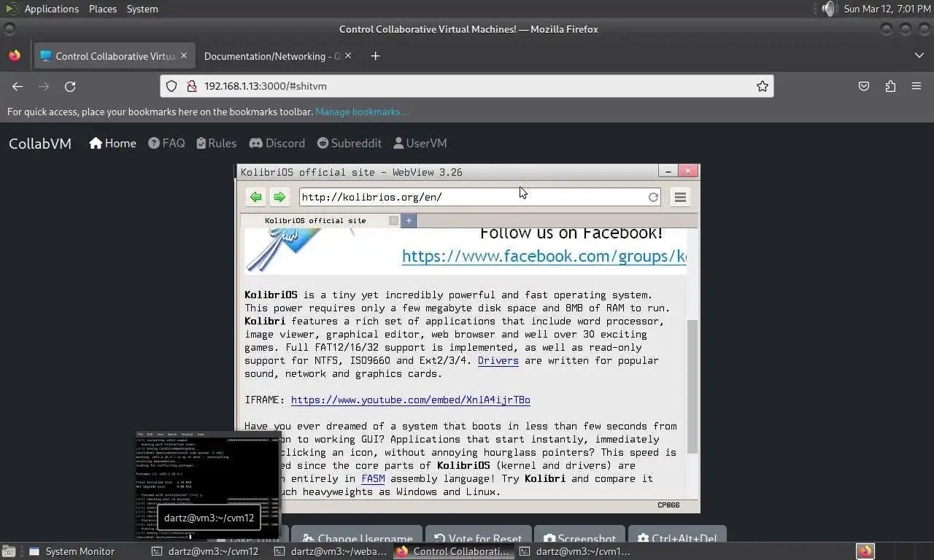934x560 pixels.
Task: Click the volume speaker icon in panel
Action: pos(827,9)
